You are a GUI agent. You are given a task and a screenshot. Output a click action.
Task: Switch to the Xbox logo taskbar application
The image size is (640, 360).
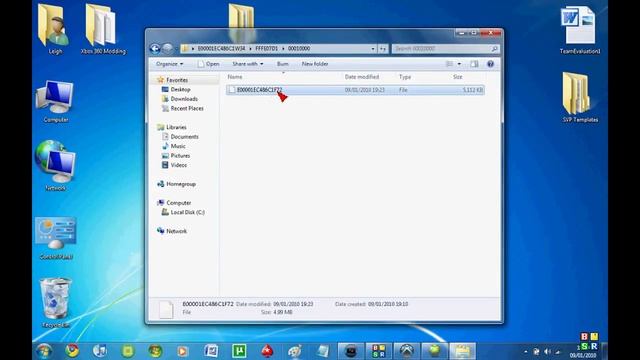pos(406,351)
